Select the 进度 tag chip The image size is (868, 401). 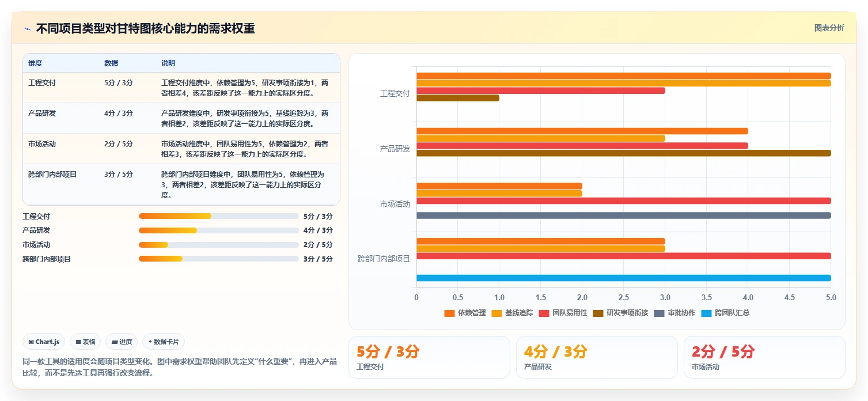tap(122, 342)
